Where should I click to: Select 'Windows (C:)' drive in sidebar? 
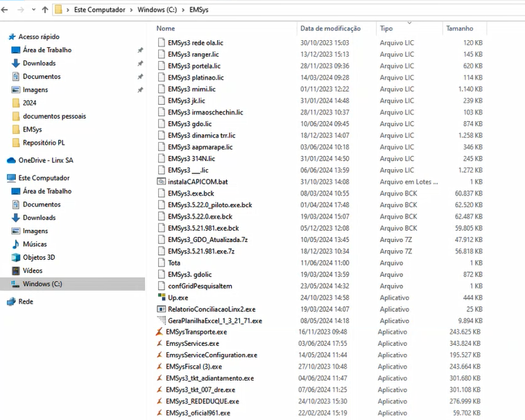point(42,283)
